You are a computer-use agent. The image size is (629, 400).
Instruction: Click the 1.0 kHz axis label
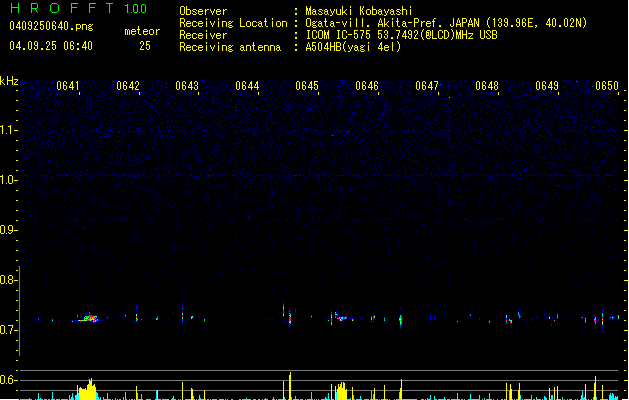point(8,180)
